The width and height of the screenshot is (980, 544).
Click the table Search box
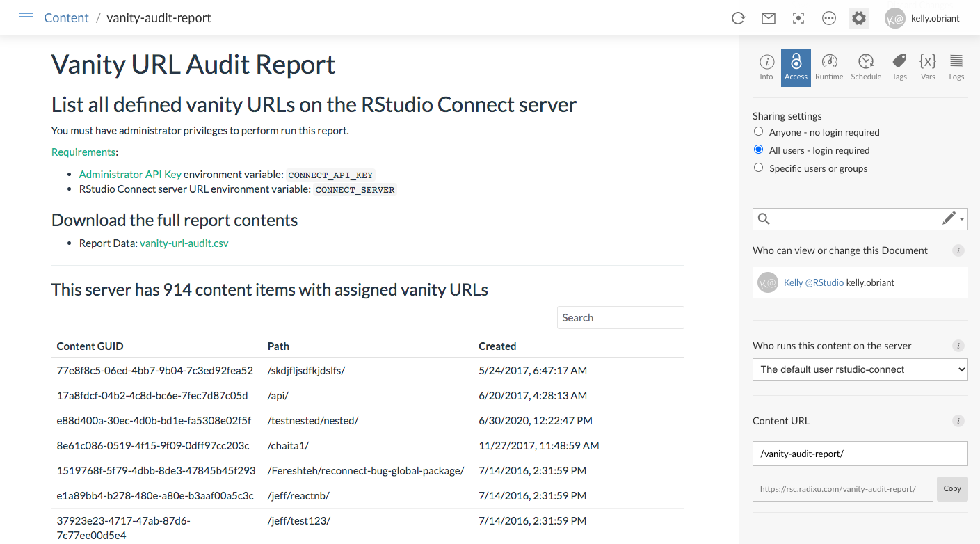[620, 317]
